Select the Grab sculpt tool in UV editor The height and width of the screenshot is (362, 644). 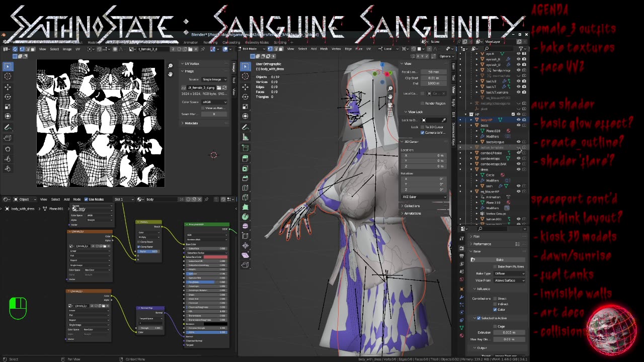(8, 149)
